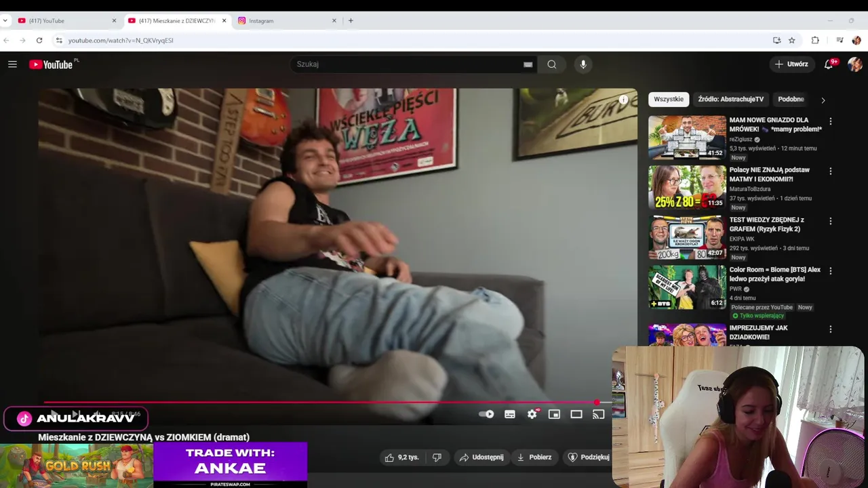Open MAM NOWE GNIAZDO DLA MRÓWEK thumbnail

687,138
